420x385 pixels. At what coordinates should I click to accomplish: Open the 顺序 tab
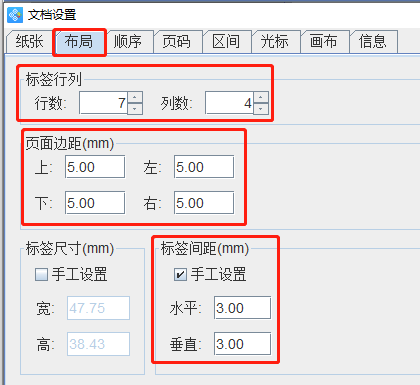coord(128,42)
